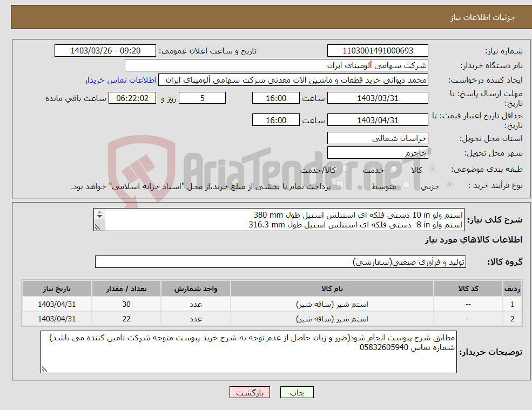Image resolution: width=532 pixels, height=410 pixels.
Task: Click the buyer notes resize handle
Action: (44, 369)
